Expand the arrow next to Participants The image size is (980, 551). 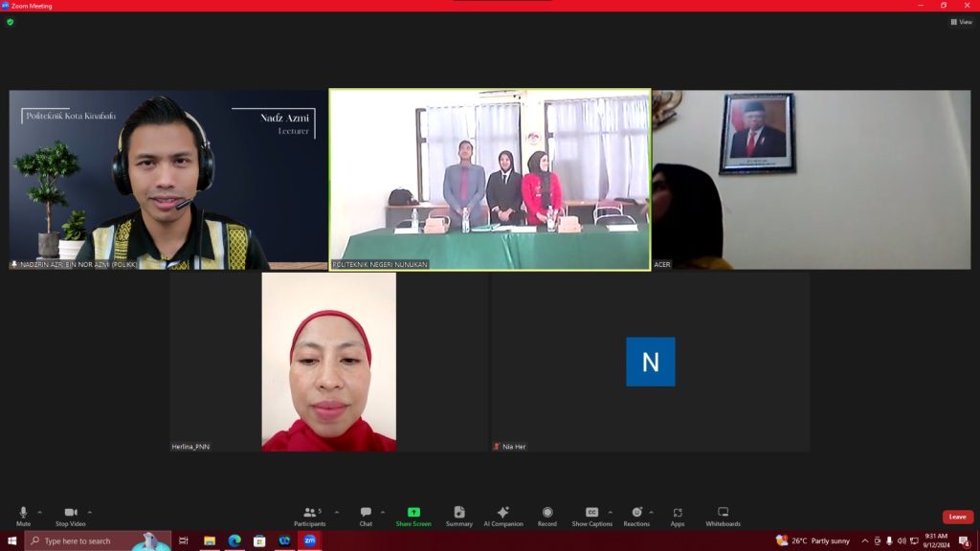pos(337,512)
